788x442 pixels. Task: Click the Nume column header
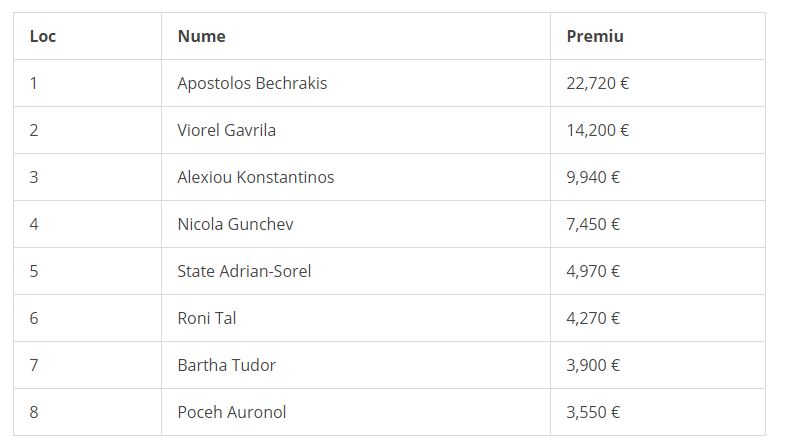click(x=201, y=36)
